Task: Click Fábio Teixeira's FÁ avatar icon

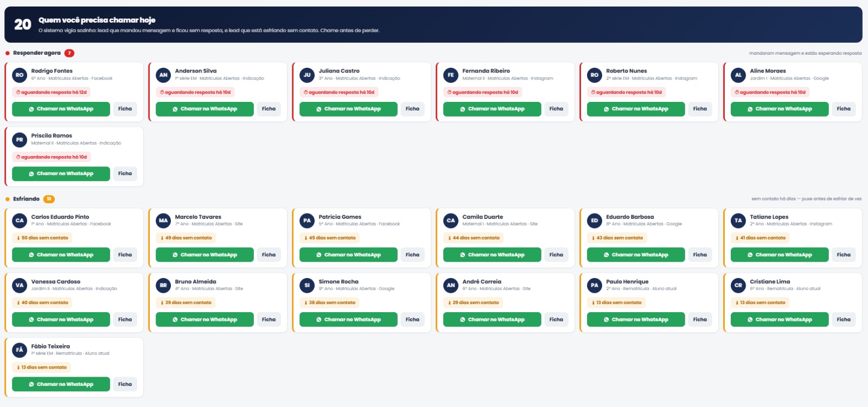Action: pyautogui.click(x=20, y=350)
